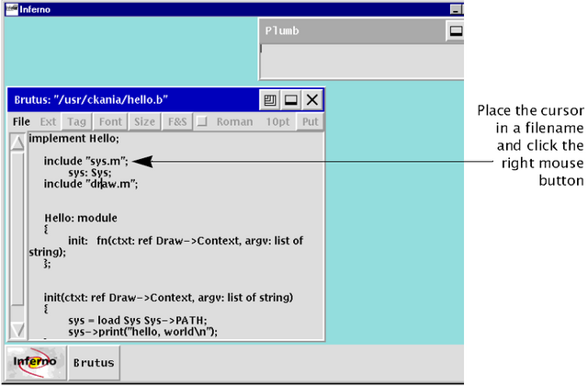Image resolution: width=588 pixels, height=386 pixels.
Task: Click the Font button in Brutus toolbar
Action: click(x=110, y=122)
